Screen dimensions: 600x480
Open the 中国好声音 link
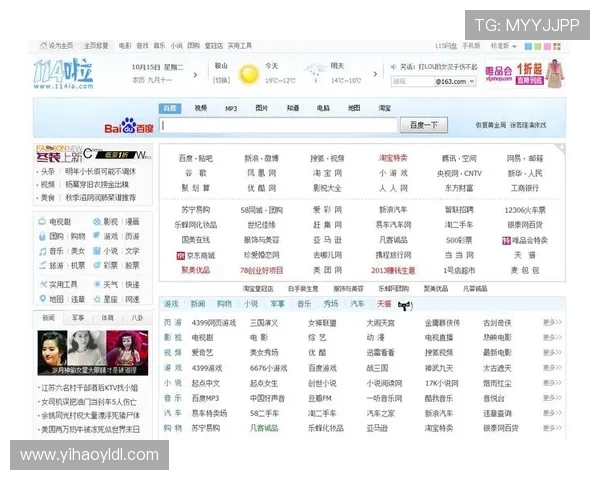click(x=267, y=398)
